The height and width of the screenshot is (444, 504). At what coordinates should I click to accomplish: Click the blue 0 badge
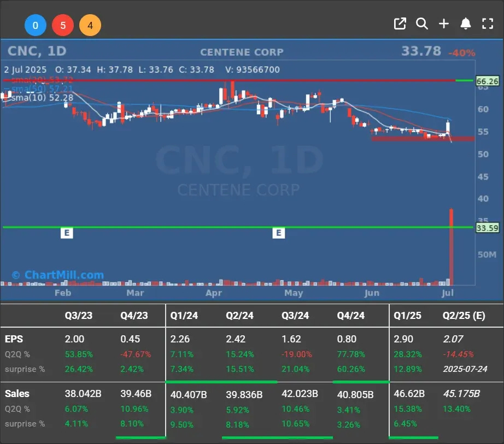tap(36, 25)
